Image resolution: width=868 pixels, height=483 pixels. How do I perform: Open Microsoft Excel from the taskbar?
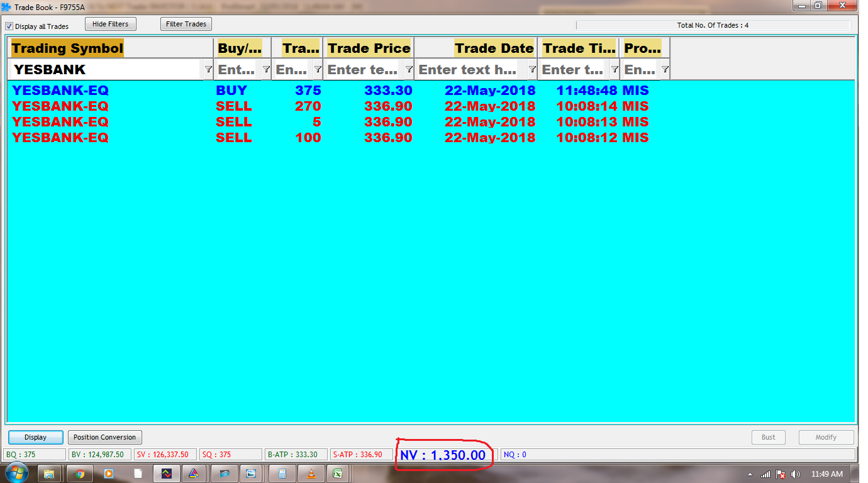[338, 474]
